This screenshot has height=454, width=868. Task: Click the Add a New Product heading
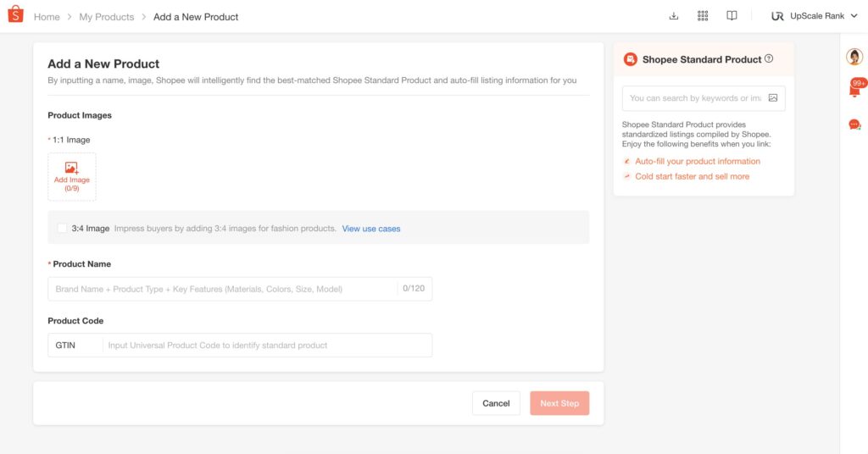pyautogui.click(x=103, y=64)
